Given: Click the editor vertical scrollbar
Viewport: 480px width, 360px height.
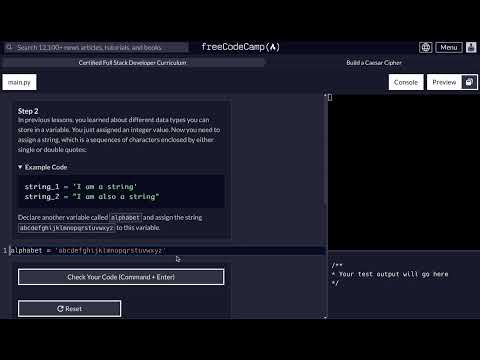Looking at the screenshot, I should pos(325,150).
